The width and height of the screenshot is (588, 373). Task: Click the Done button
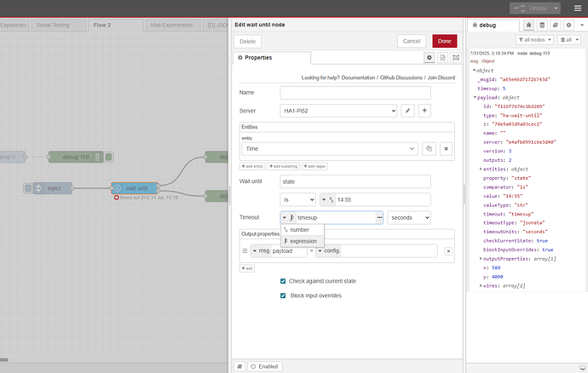pos(443,41)
